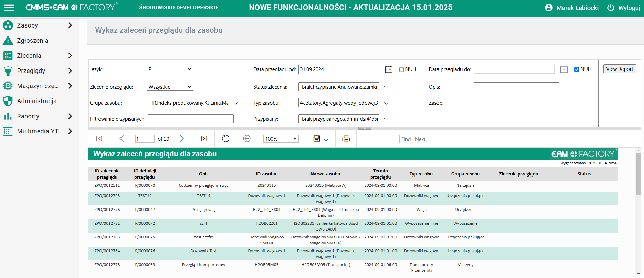Open the Zlecenie przeglądu dropdown
644x278 pixels.
(x=170, y=87)
